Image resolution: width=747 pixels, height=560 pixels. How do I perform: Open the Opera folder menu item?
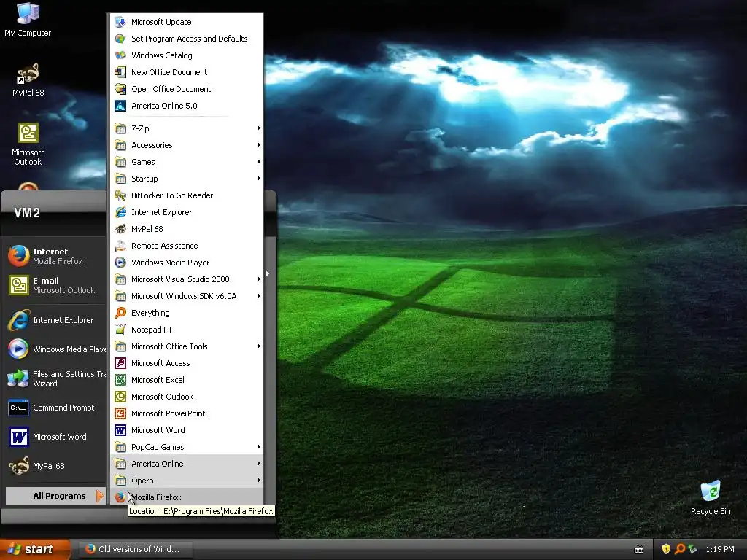(187, 481)
